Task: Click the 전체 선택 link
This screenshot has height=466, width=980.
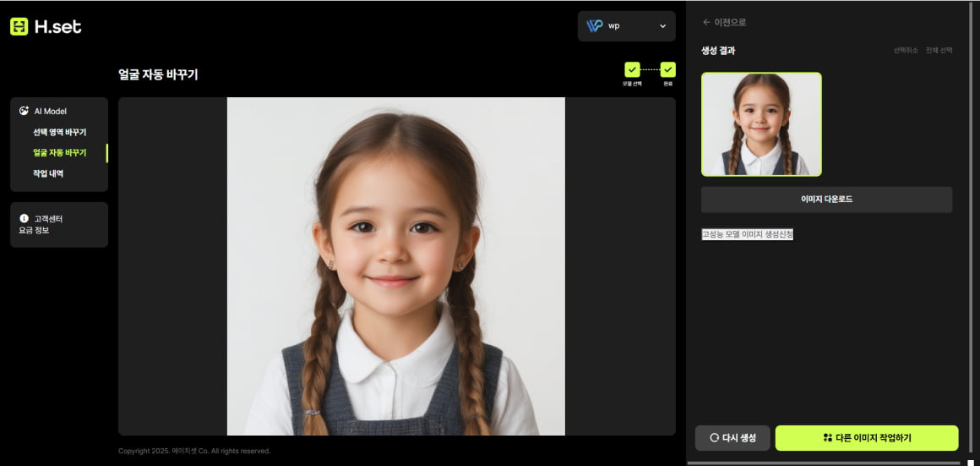Action: (x=939, y=51)
